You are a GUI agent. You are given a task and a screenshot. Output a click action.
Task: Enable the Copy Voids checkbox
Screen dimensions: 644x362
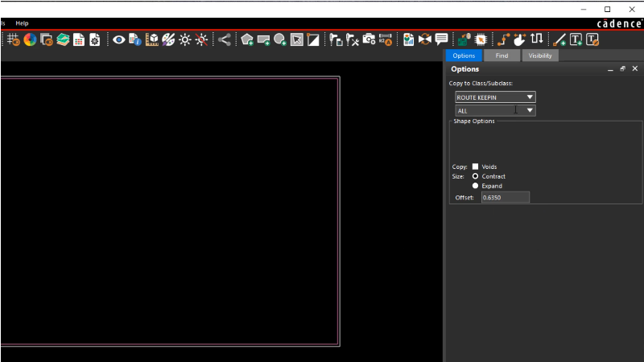[x=475, y=167]
